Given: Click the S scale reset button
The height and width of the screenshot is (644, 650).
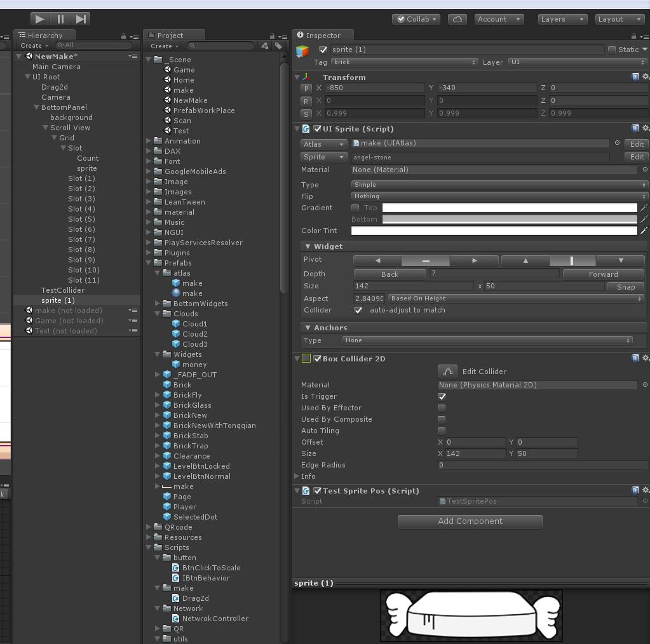Looking at the screenshot, I should point(306,114).
